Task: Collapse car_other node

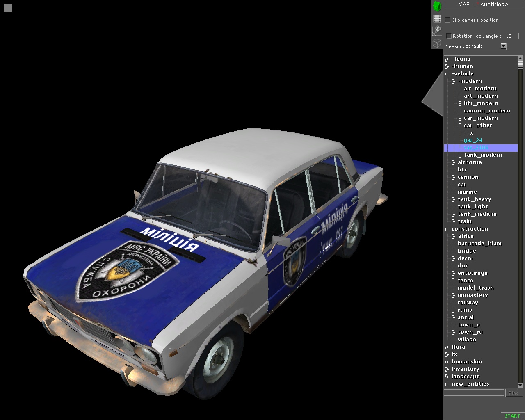Action: click(460, 126)
